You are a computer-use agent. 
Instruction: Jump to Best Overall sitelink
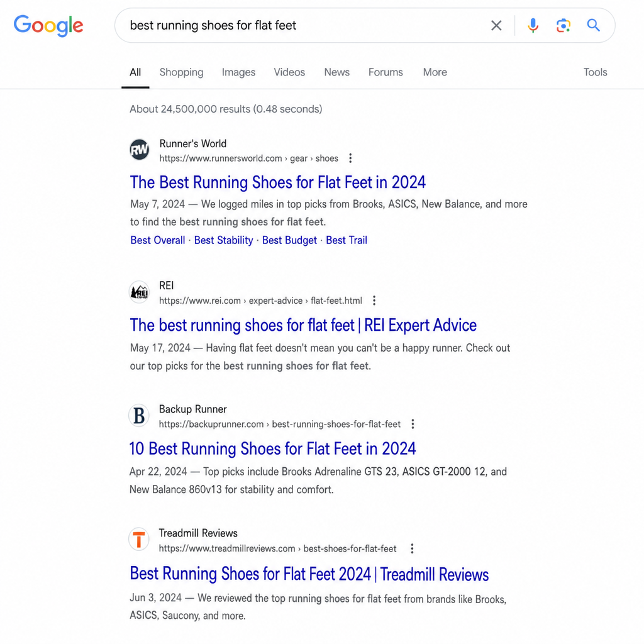(158, 240)
